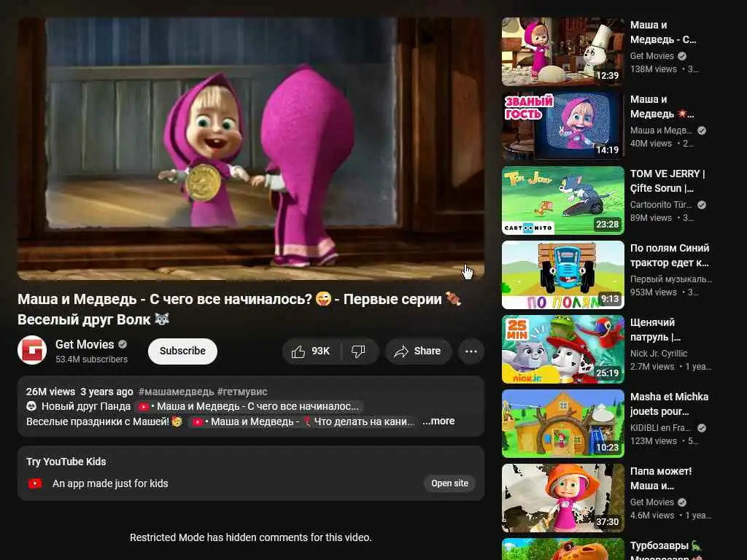Click the Щенячий патруль video title
The height and width of the screenshot is (560, 747).
(655, 330)
